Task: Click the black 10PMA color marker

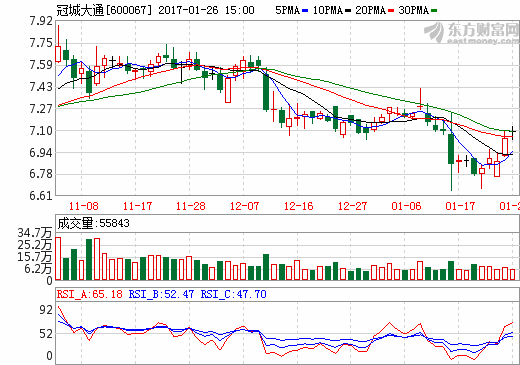Action: (348, 11)
